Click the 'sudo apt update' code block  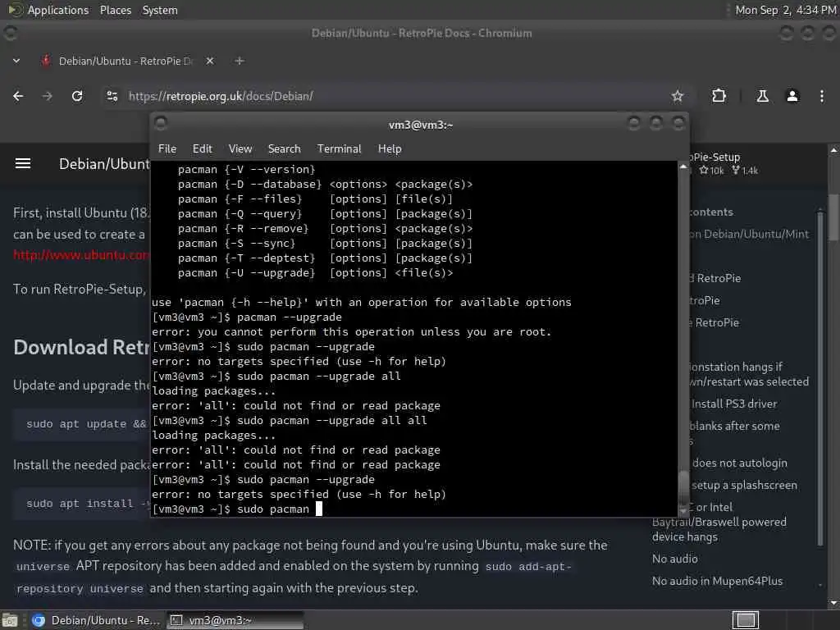pos(82,424)
